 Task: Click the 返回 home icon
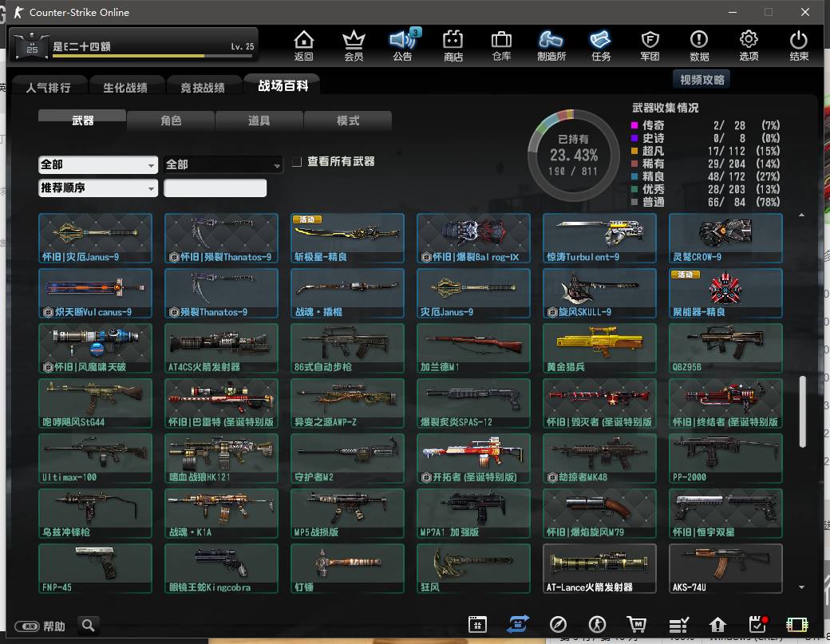pyautogui.click(x=303, y=45)
